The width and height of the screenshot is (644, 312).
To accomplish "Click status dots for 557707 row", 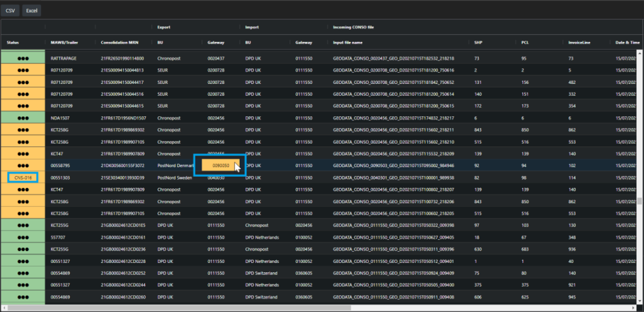I will point(23,237).
